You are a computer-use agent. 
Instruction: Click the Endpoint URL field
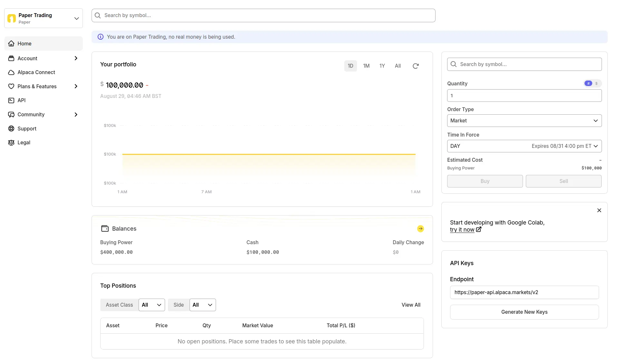524,292
